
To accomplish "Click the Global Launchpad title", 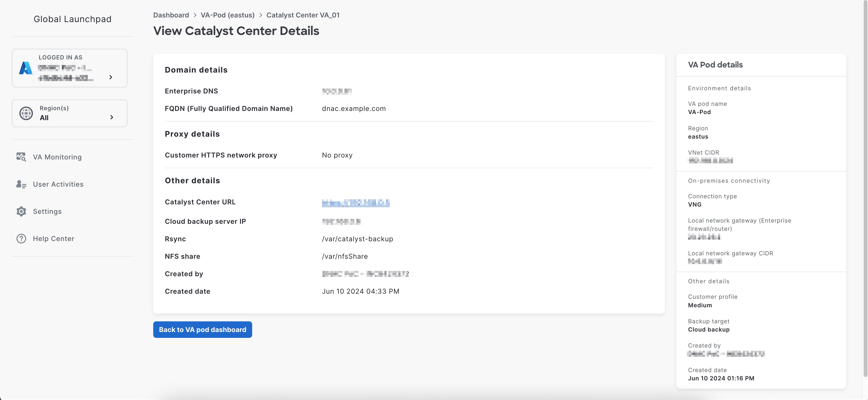I will [x=72, y=19].
